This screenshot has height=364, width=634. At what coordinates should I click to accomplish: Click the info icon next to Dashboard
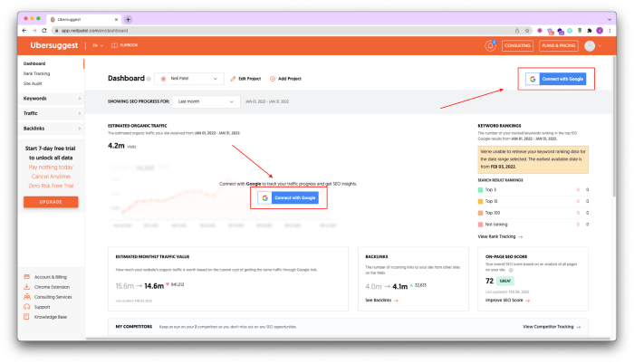[x=149, y=79]
